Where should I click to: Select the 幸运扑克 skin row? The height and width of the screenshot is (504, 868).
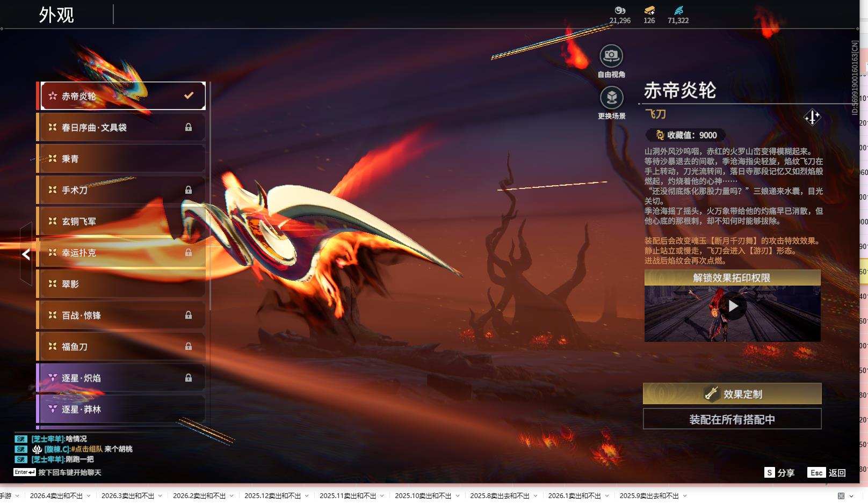[121, 252]
